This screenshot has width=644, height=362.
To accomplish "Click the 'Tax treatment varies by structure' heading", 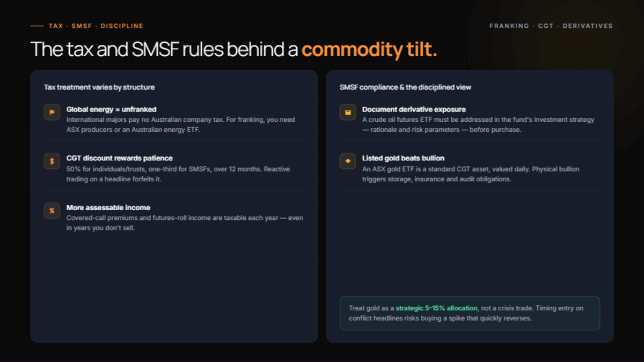I will (99, 87).
